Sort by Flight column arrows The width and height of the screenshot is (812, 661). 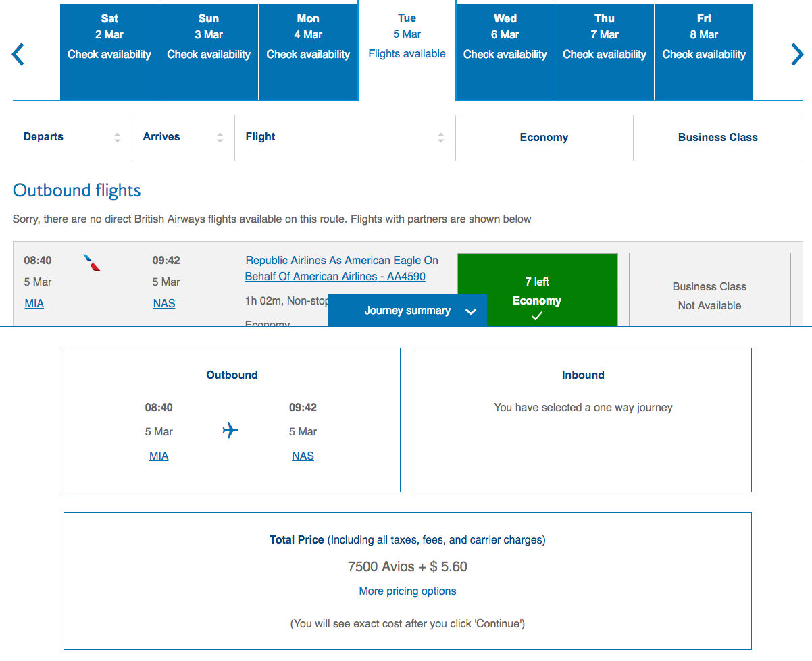tap(440, 138)
